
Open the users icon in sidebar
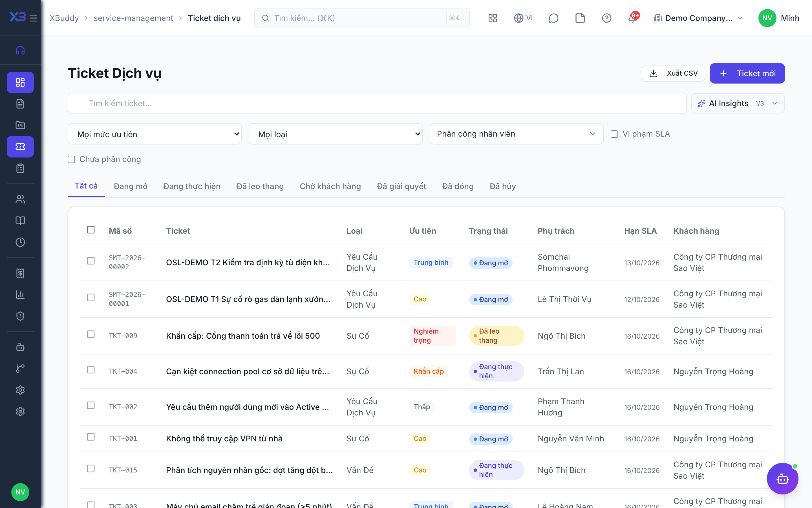pos(20,199)
